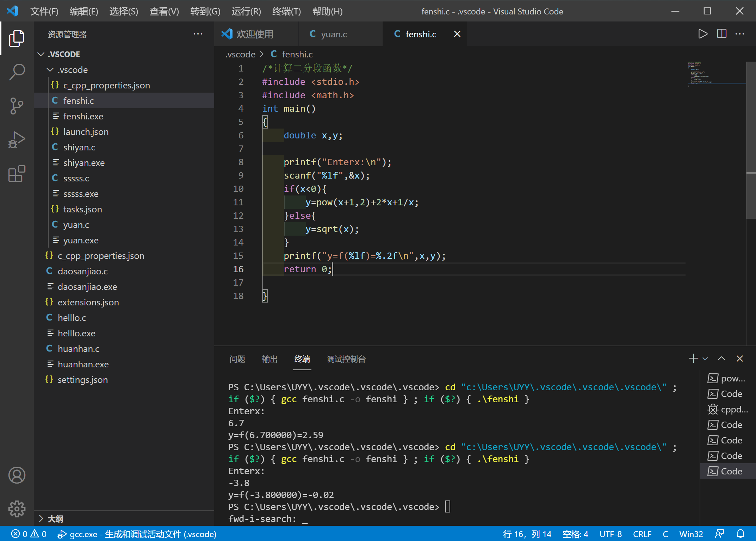Click the feedback icon in status bar
The height and width of the screenshot is (541, 756).
tap(720, 534)
